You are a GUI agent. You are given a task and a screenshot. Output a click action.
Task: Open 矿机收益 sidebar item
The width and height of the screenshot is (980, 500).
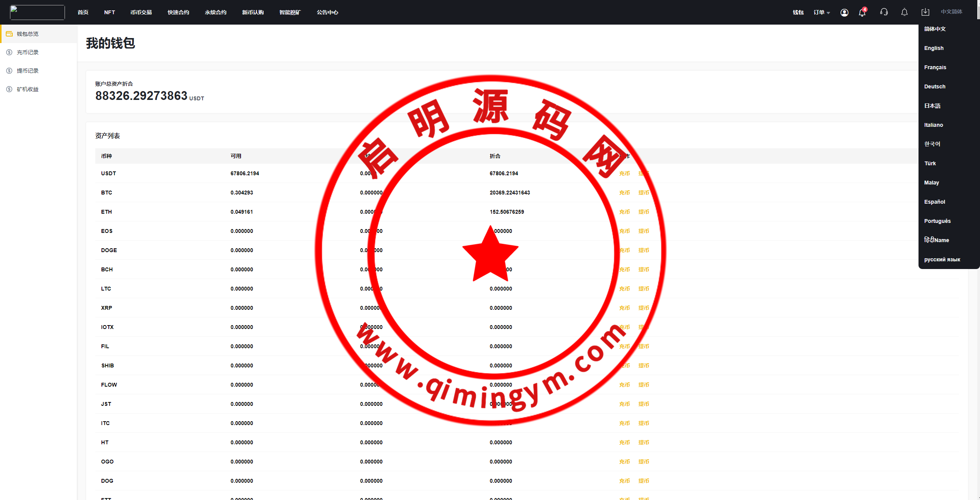coord(28,89)
